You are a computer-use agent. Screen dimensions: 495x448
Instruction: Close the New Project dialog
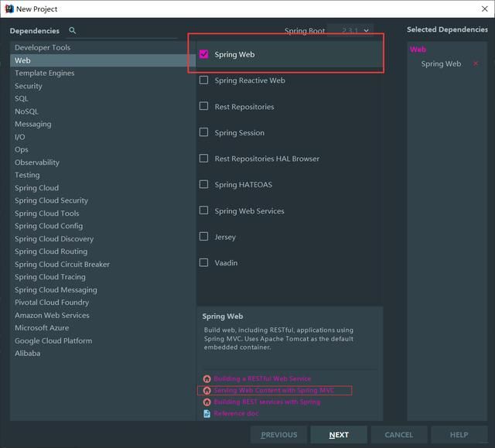pyautogui.click(x=485, y=9)
